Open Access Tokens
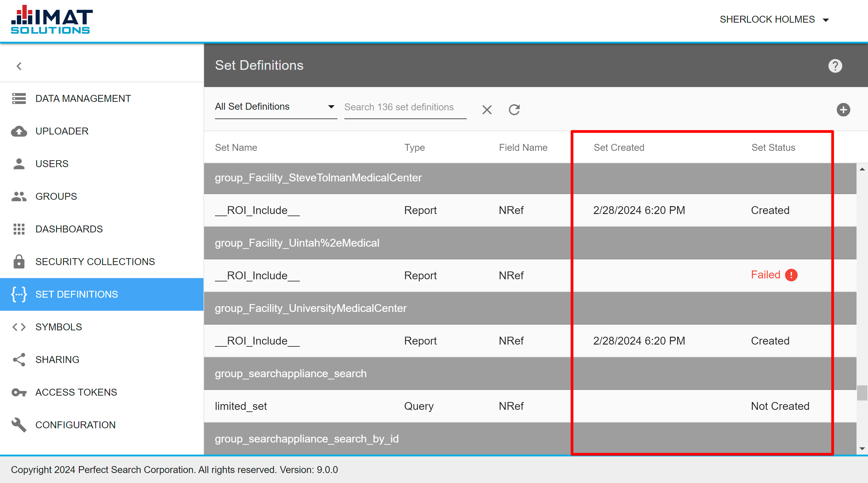Viewport: 868px width, 483px height. 102,392
